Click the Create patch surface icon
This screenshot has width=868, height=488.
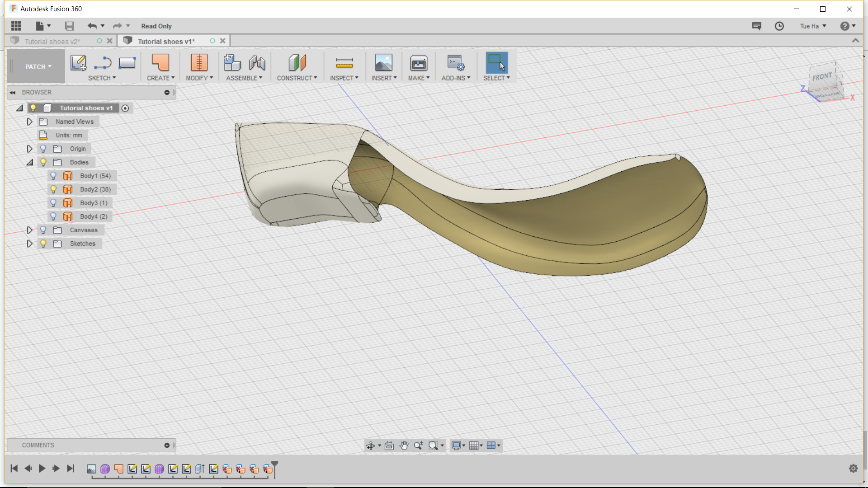click(160, 63)
